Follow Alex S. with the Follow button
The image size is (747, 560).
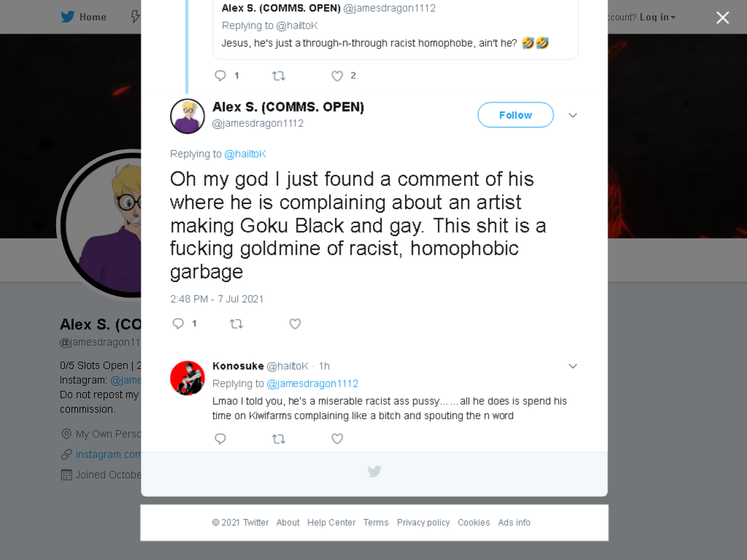(x=516, y=114)
